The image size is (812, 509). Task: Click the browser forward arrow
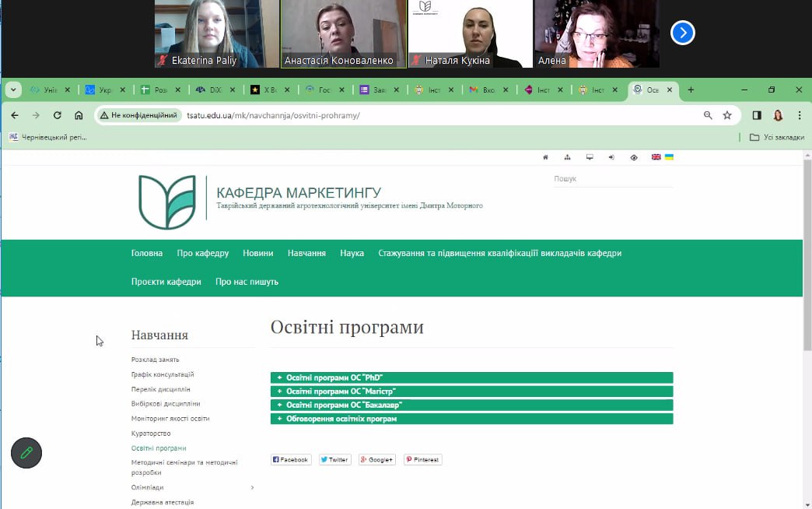coord(36,115)
